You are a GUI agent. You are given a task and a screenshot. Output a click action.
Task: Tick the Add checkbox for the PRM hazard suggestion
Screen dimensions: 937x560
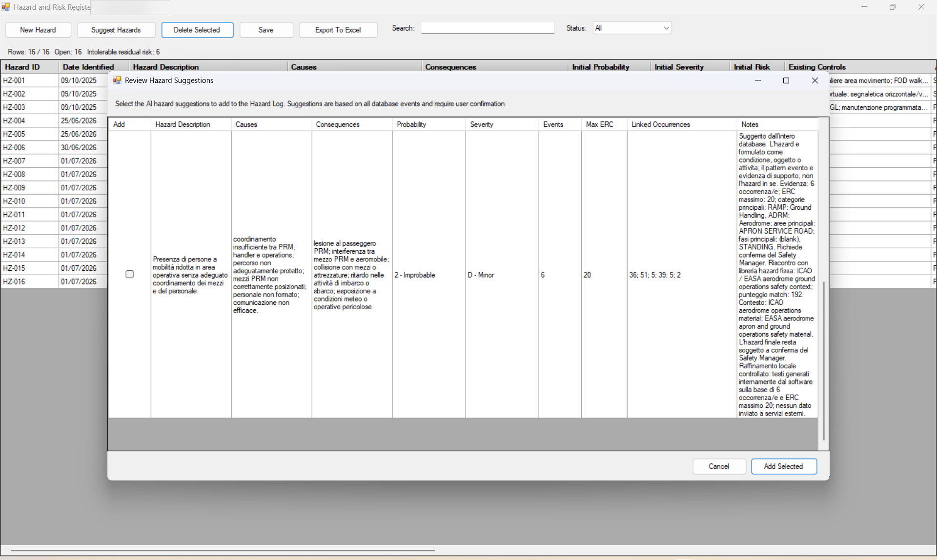point(129,274)
